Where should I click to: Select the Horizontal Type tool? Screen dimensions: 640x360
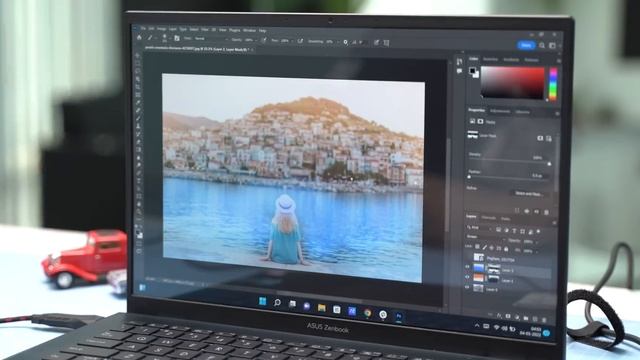click(x=138, y=181)
